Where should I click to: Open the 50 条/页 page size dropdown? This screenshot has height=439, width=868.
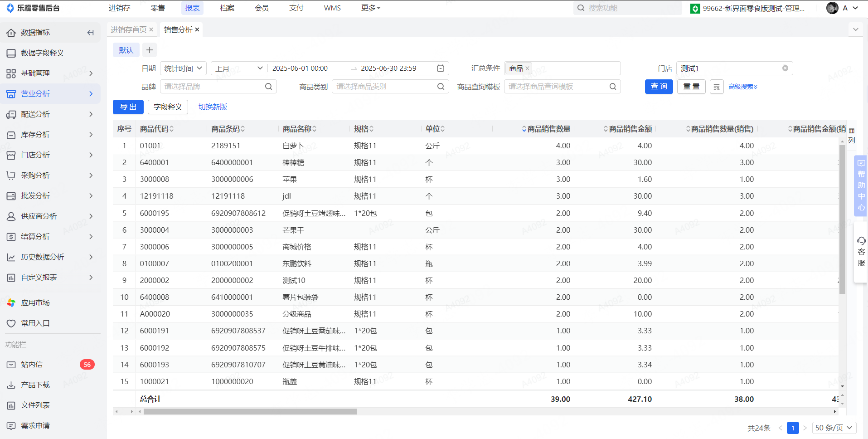834,428
